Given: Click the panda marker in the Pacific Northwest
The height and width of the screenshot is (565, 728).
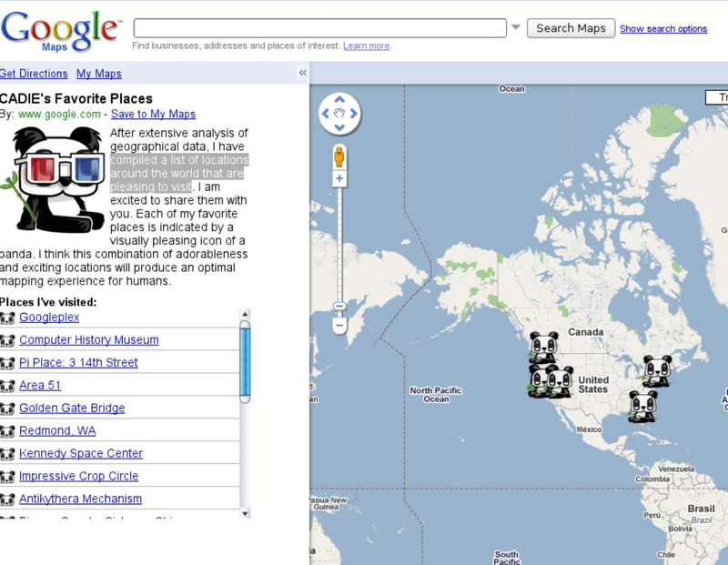Looking at the screenshot, I should pos(543,348).
